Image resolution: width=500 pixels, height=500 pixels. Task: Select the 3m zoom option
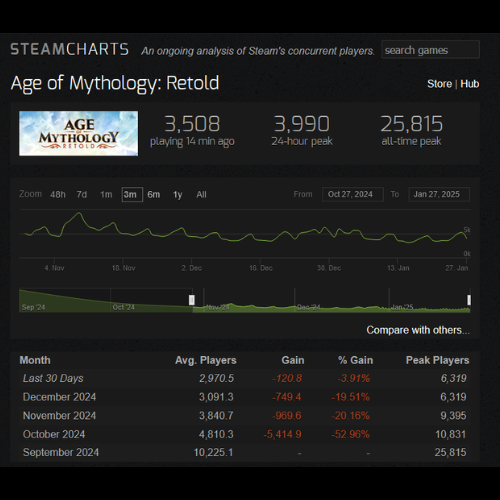132,195
